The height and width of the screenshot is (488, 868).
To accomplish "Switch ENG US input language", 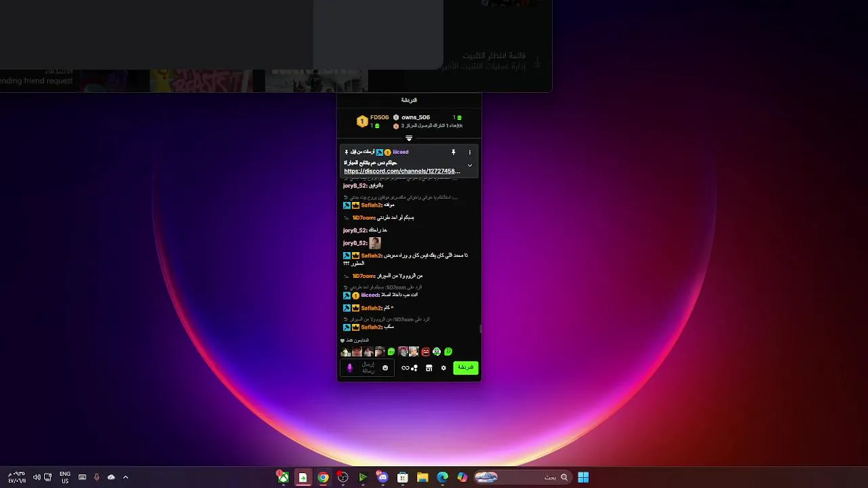I will click(x=65, y=477).
